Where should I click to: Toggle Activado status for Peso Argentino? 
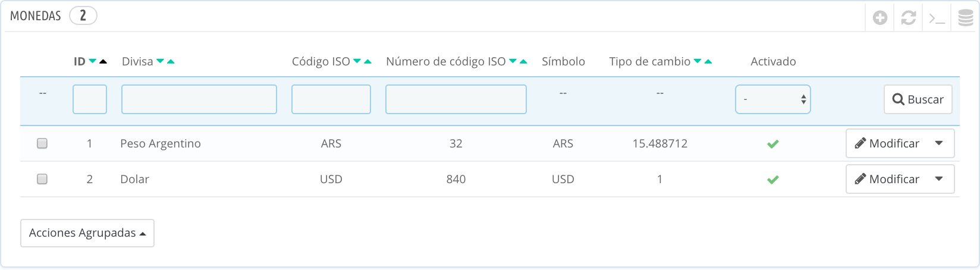point(773,144)
